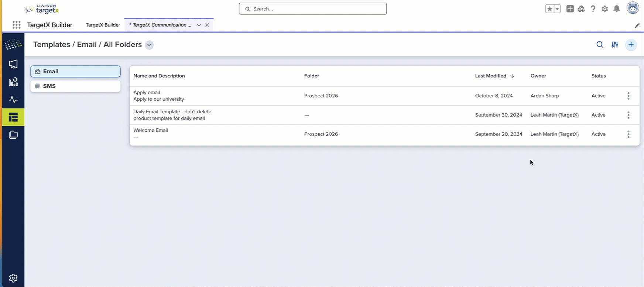
Task: Open the megaphone campaigns icon in sidebar
Action: [13, 64]
